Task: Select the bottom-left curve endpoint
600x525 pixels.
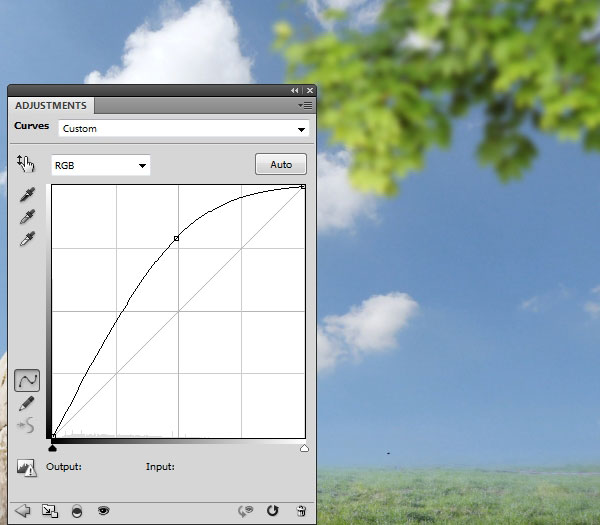Action: (x=54, y=436)
